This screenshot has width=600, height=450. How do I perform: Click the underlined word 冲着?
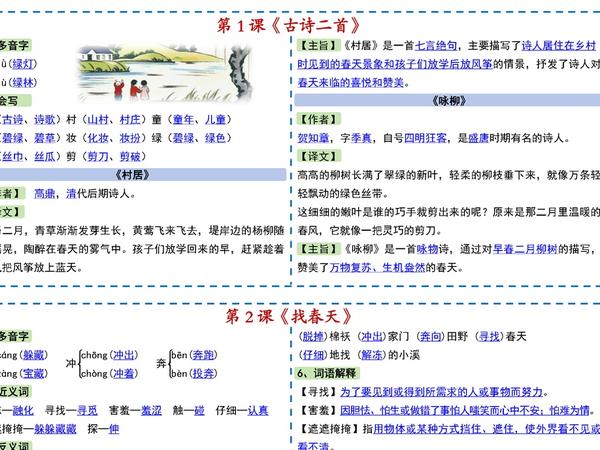[124, 373]
